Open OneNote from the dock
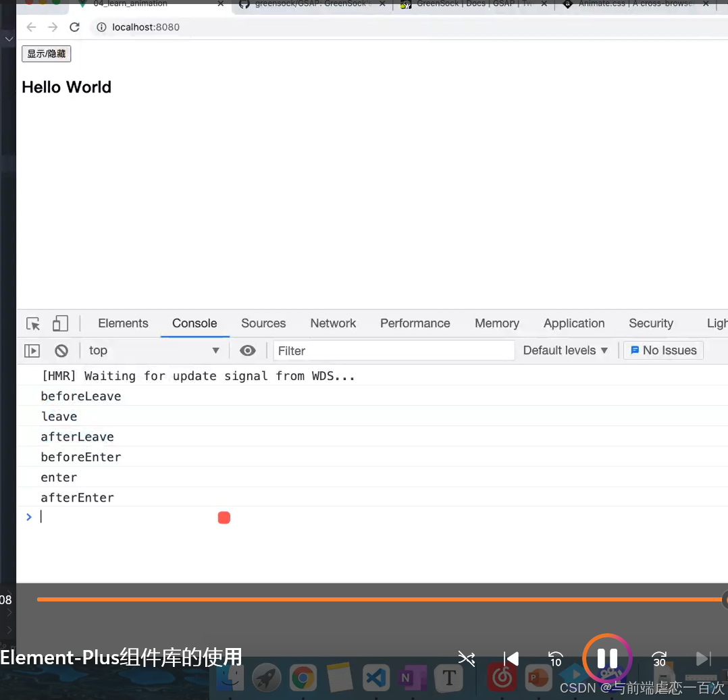 pyautogui.click(x=412, y=678)
